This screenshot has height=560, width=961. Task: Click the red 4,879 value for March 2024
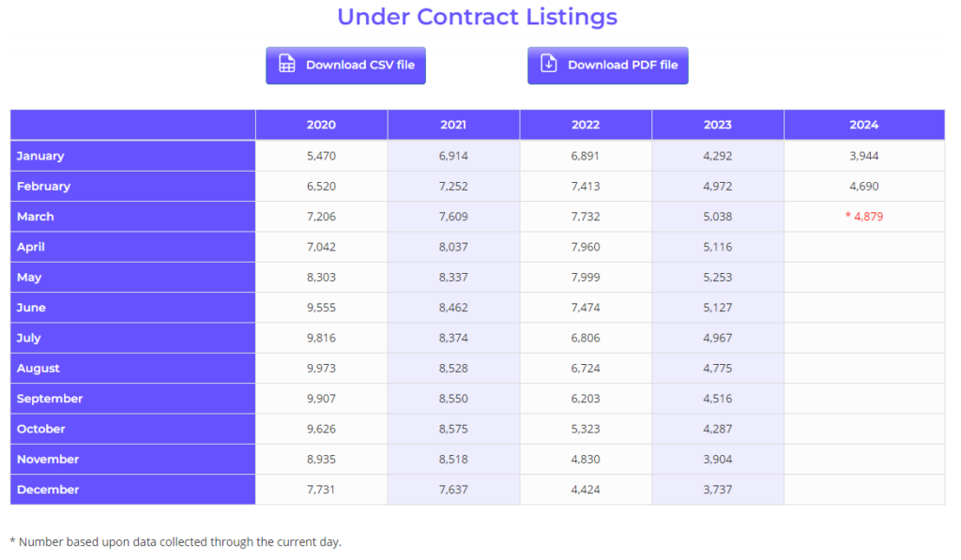(866, 217)
